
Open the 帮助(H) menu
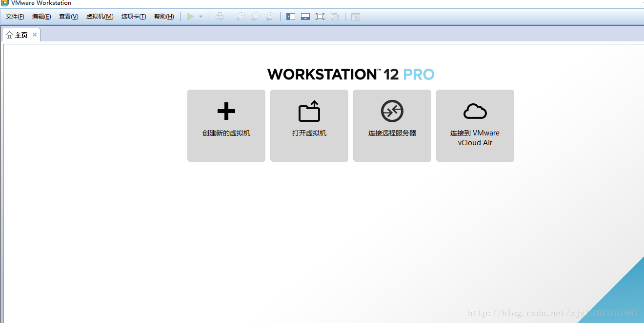click(x=164, y=17)
